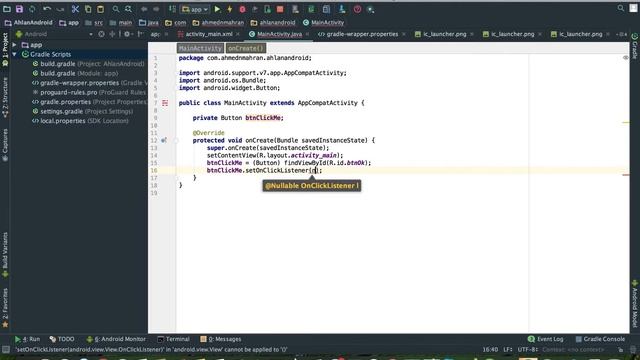
Task: Open the Terminal tool window tab
Action: (173, 339)
